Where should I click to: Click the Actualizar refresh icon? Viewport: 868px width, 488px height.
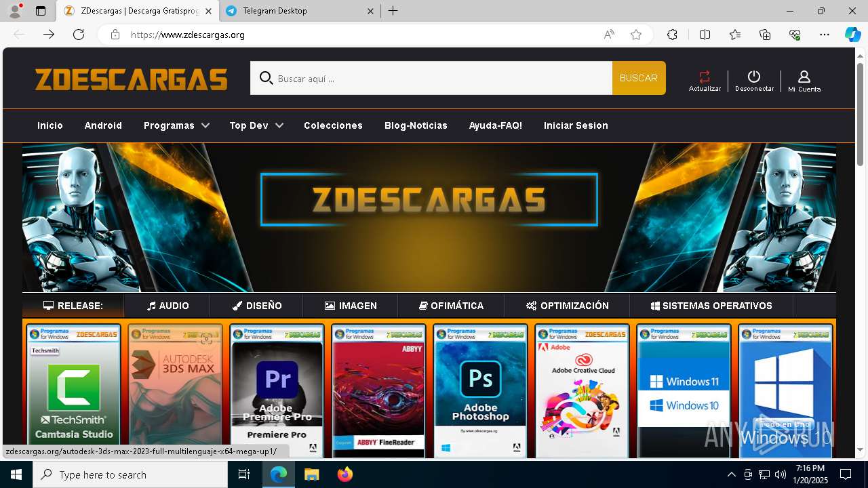click(x=705, y=77)
